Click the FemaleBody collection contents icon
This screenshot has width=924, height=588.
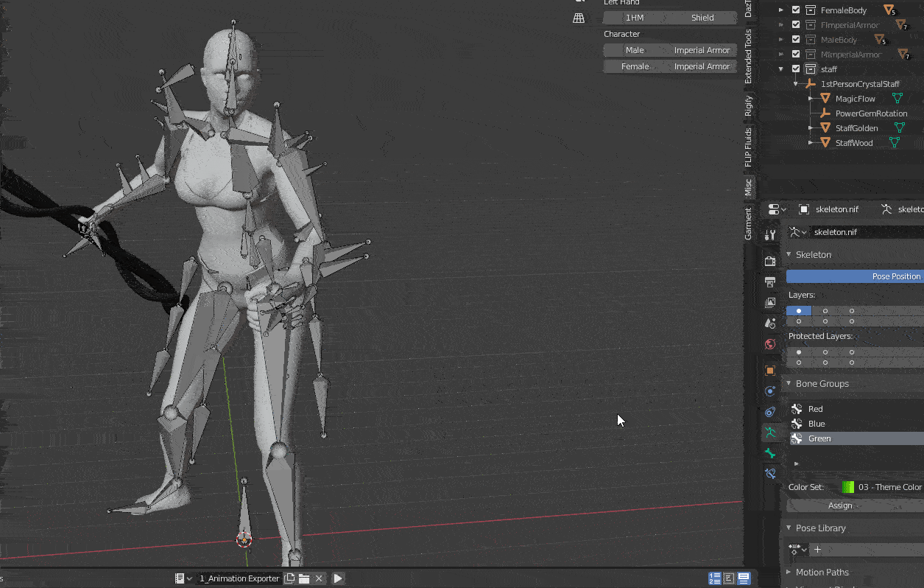click(x=889, y=10)
